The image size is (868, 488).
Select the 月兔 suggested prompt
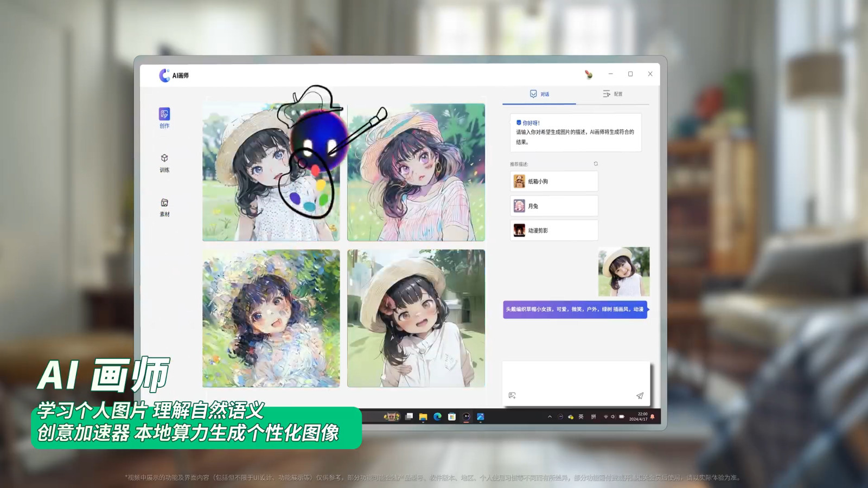click(x=554, y=206)
